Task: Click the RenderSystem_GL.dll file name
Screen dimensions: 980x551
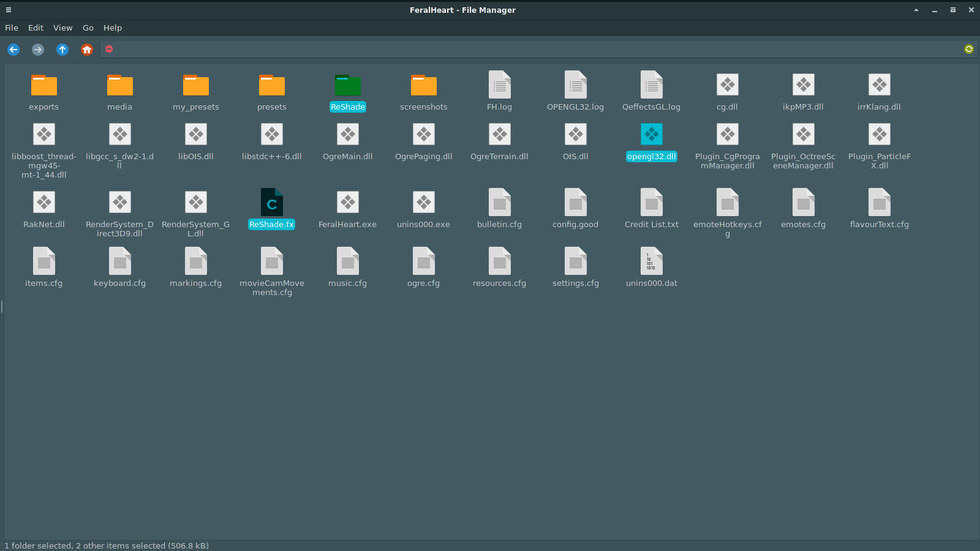Action: pyautogui.click(x=196, y=229)
